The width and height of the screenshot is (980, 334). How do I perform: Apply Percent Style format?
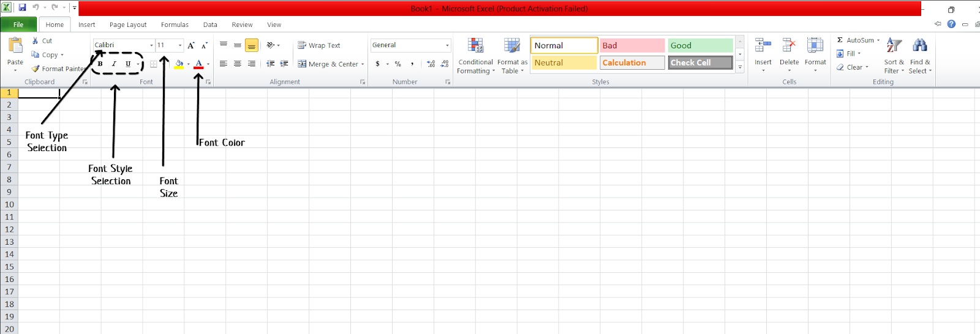(x=398, y=64)
